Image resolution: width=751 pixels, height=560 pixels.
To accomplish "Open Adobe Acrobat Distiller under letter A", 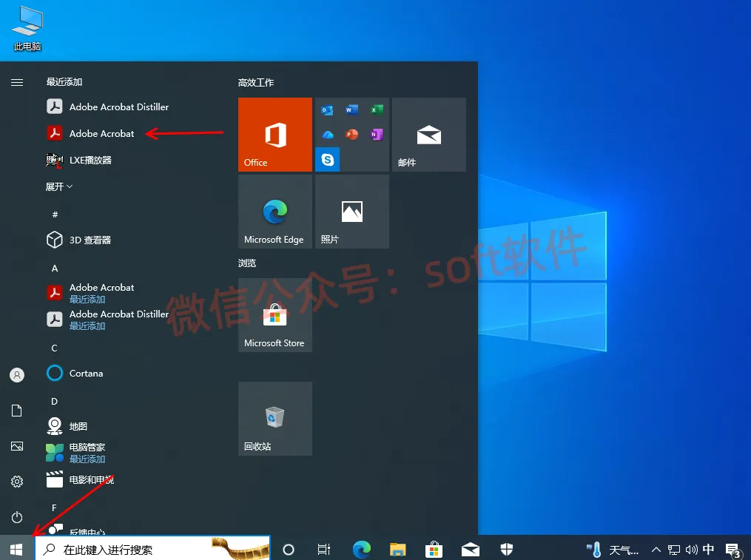I will tap(108, 320).
